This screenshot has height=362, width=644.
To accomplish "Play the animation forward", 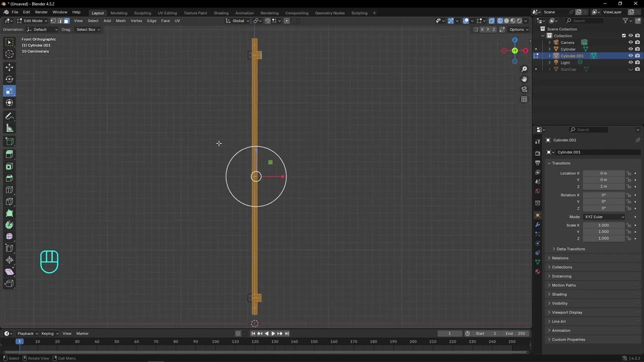I will click(x=273, y=333).
